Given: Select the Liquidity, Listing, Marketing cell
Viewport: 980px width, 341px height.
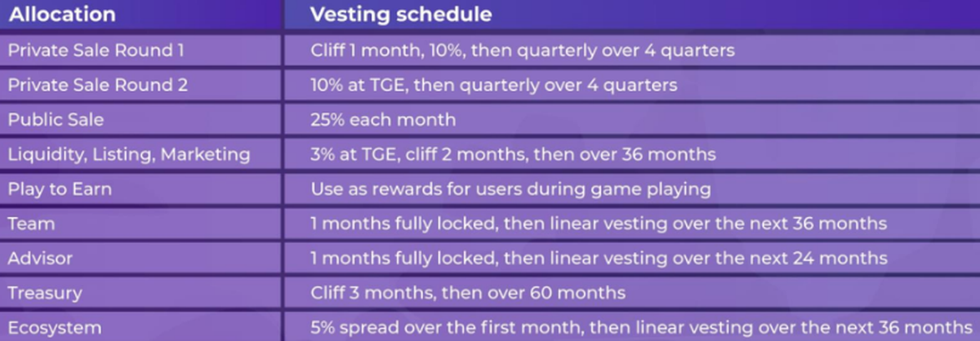Looking at the screenshot, I should pos(129,154).
